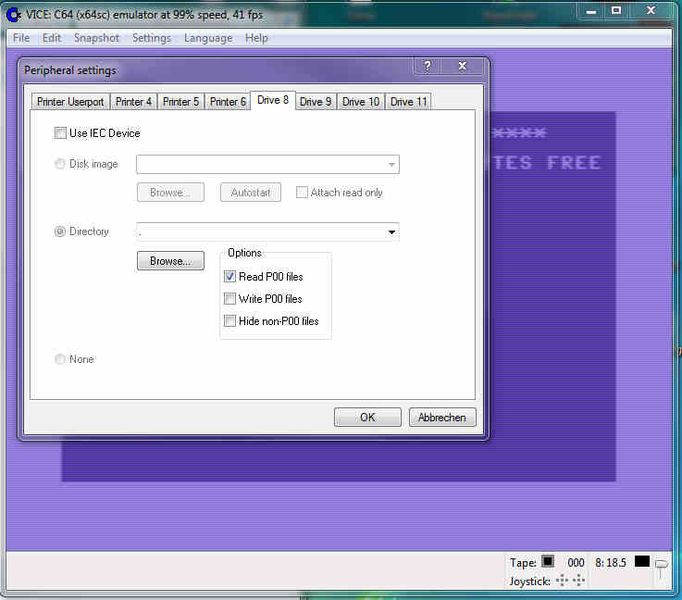
Task: Enable Write P00 files option
Action: [x=230, y=299]
